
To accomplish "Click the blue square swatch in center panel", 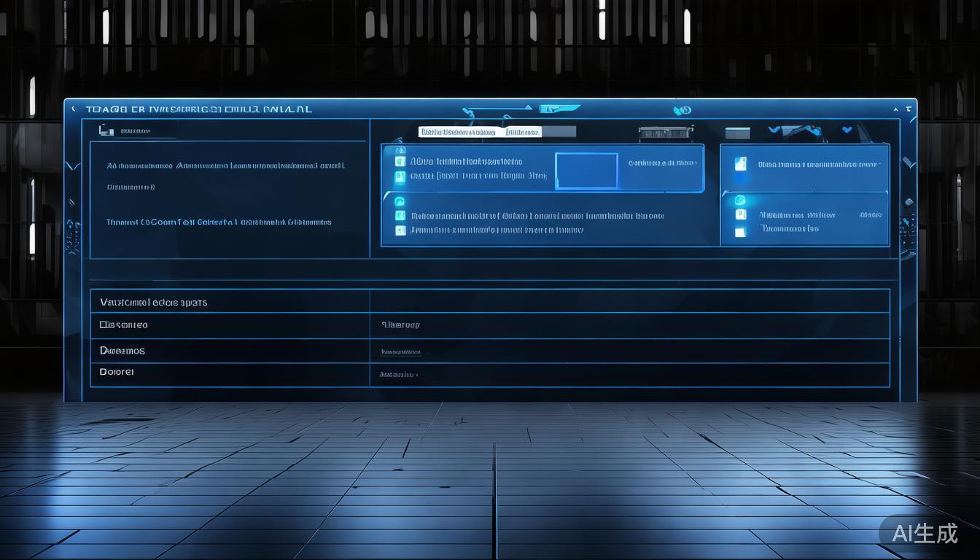I will tap(586, 171).
